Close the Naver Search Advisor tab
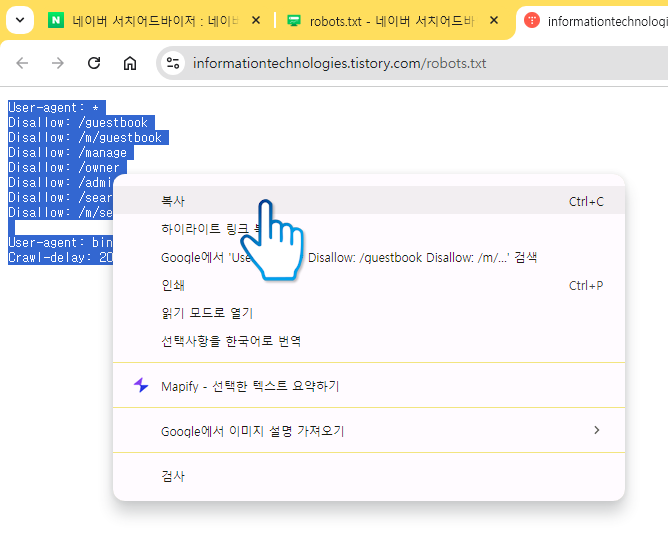 coord(256,20)
